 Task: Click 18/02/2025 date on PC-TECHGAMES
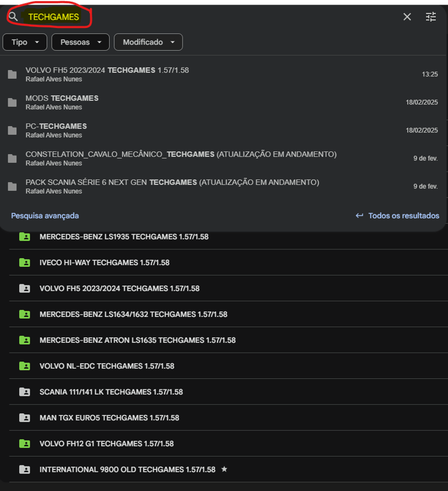(x=422, y=130)
